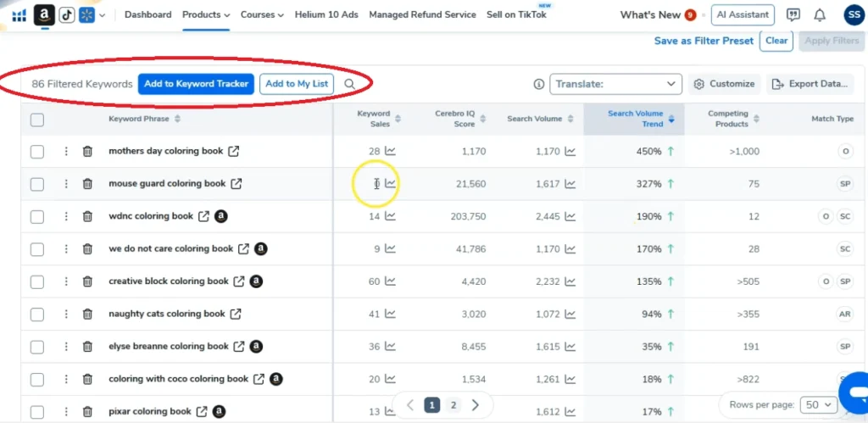Open Sell on TikTok

516,15
